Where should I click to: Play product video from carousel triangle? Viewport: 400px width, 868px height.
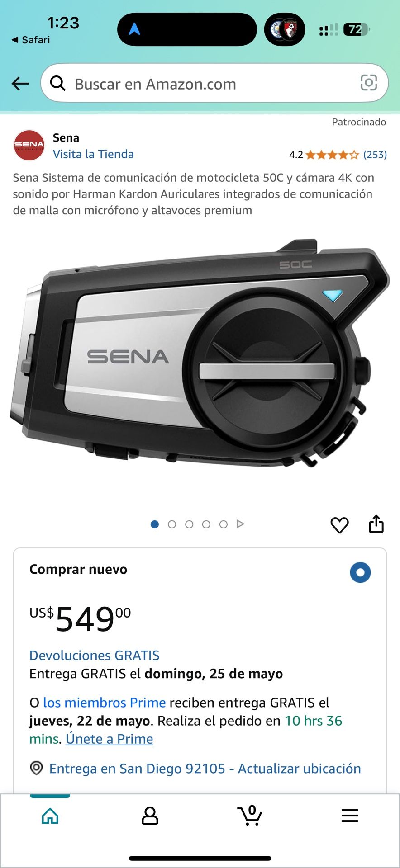tap(241, 524)
